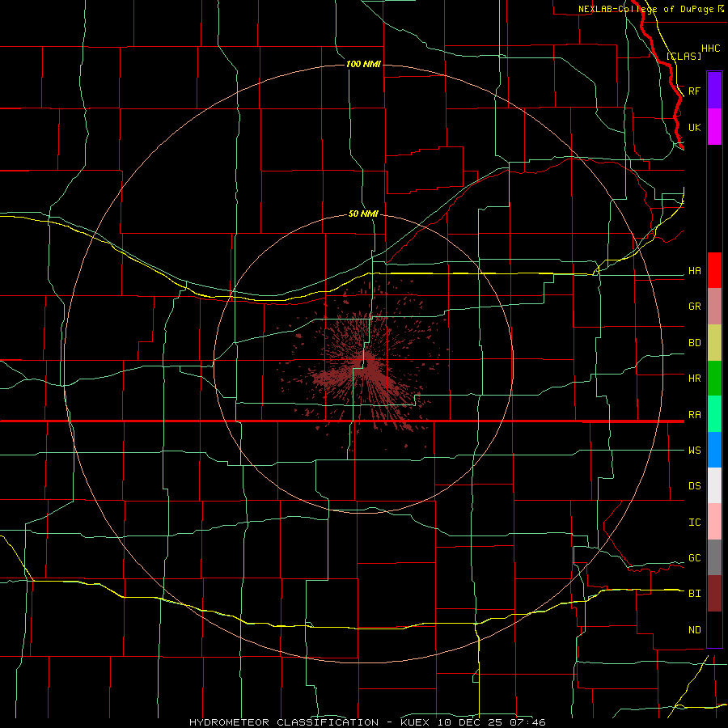Image resolution: width=728 pixels, height=728 pixels.
Task: Click the 'RF' legend label
Action: [694, 91]
